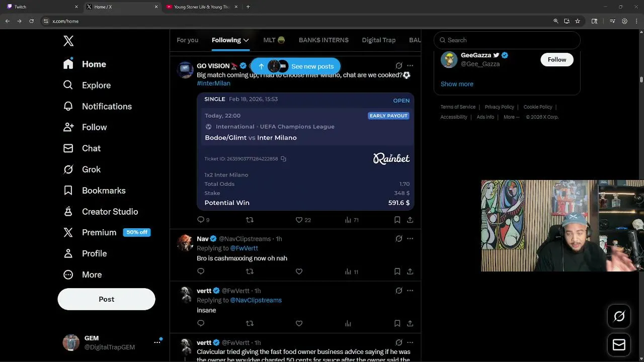Image resolution: width=644 pixels, height=362 pixels.
Task: Repost Nav's cashmaxxing post
Action: pos(250,271)
